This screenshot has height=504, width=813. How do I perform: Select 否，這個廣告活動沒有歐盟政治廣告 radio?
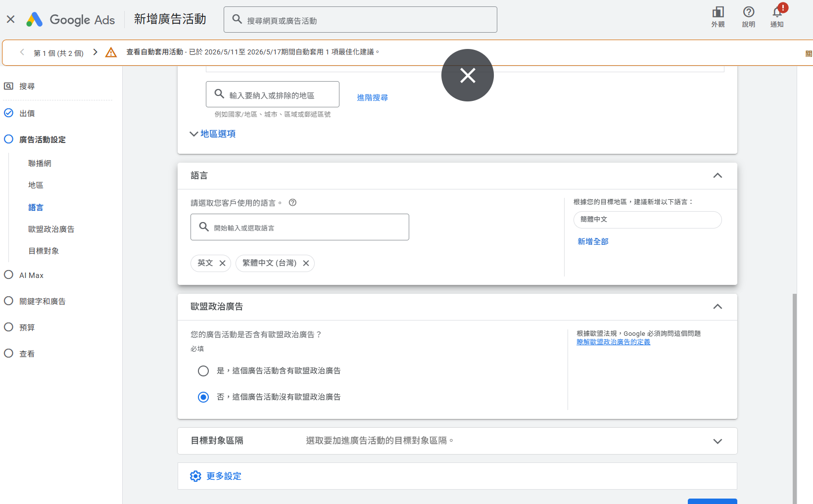pos(203,397)
